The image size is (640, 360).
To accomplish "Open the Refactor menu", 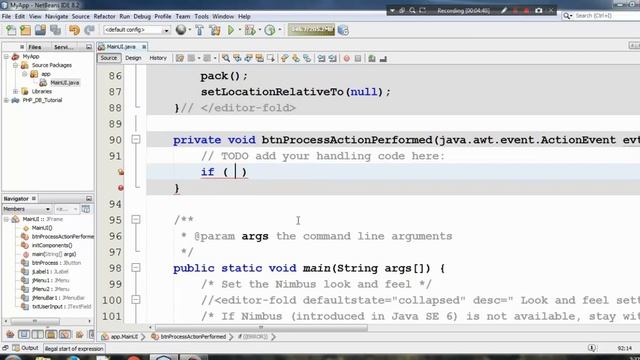I will click(x=104, y=16).
